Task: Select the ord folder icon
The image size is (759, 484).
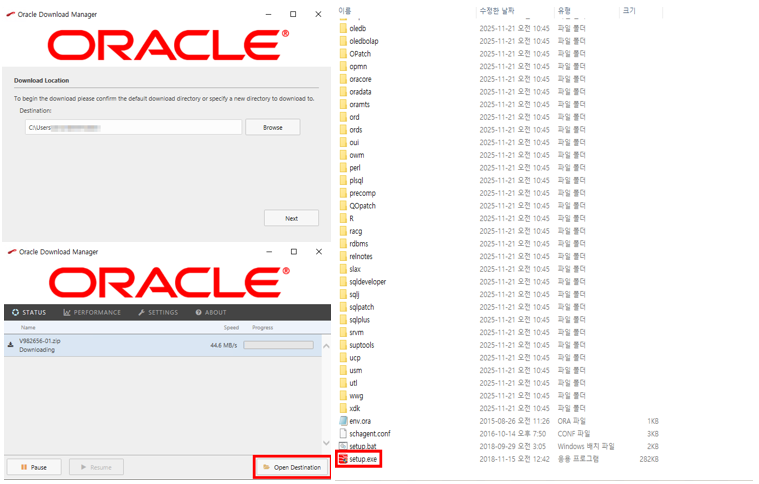Action: (343, 117)
